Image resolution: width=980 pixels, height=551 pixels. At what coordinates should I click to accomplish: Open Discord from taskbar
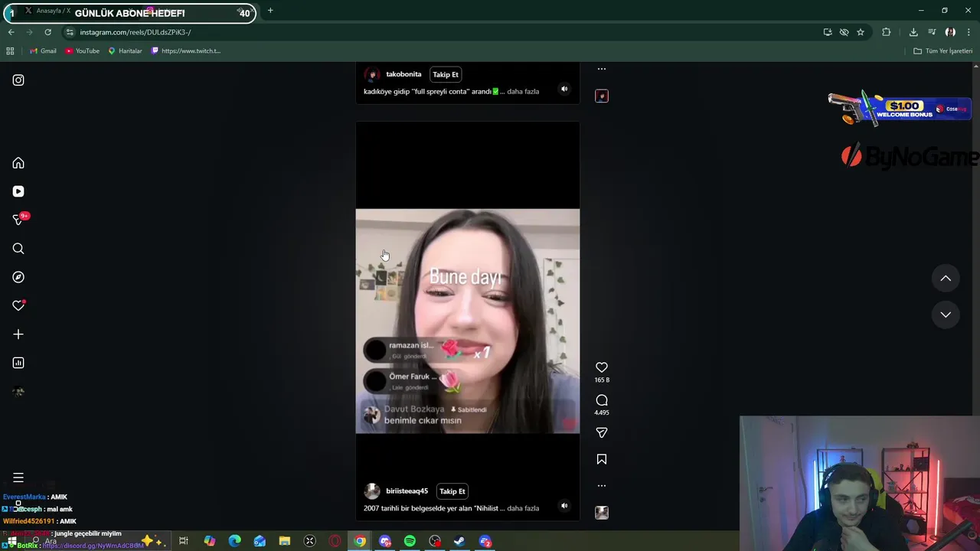pos(385,541)
